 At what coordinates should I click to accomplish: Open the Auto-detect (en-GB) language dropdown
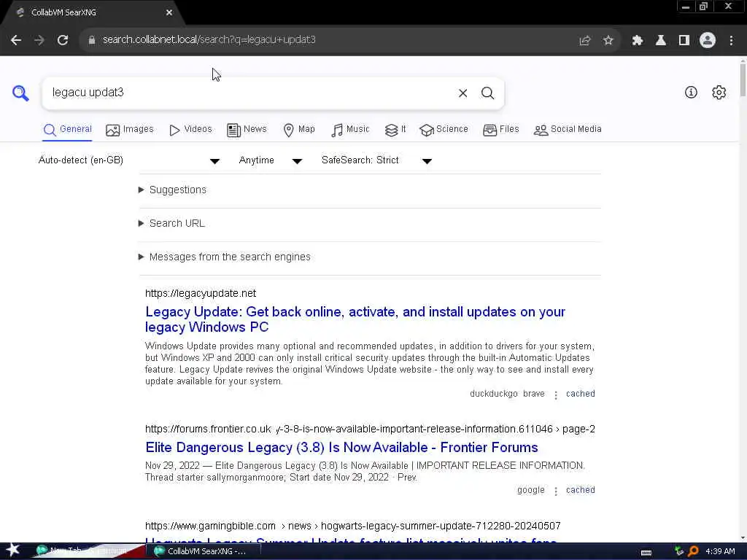click(x=128, y=160)
